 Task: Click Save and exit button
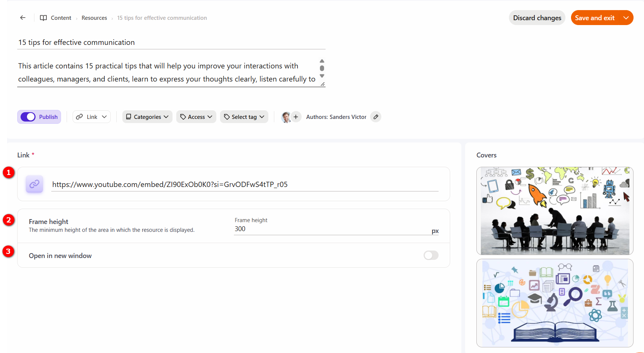point(595,18)
